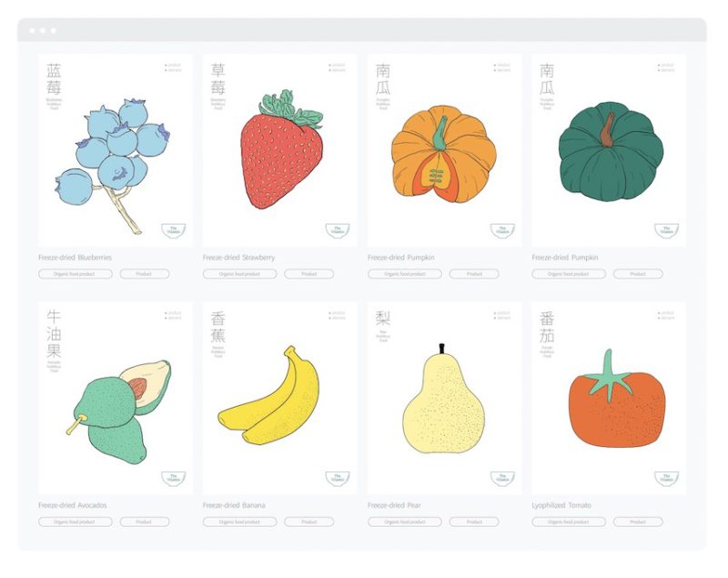This screenshot has height=578, width=728.
Task: Click the Freeze-dried Banana title link
Action: [x=234, y=505]
